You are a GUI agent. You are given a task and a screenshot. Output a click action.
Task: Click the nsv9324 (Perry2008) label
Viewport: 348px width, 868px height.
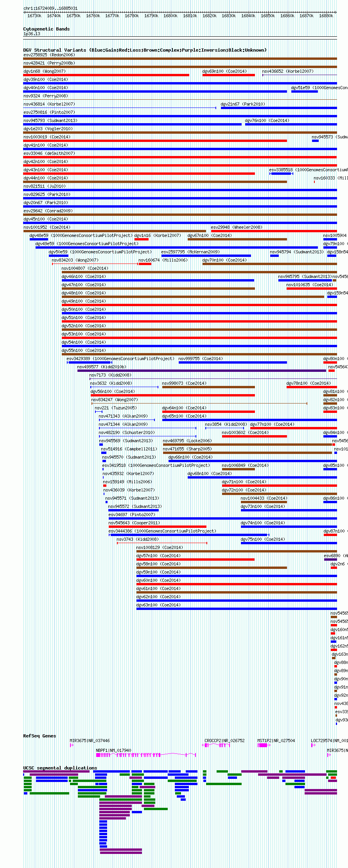[45, 96]
